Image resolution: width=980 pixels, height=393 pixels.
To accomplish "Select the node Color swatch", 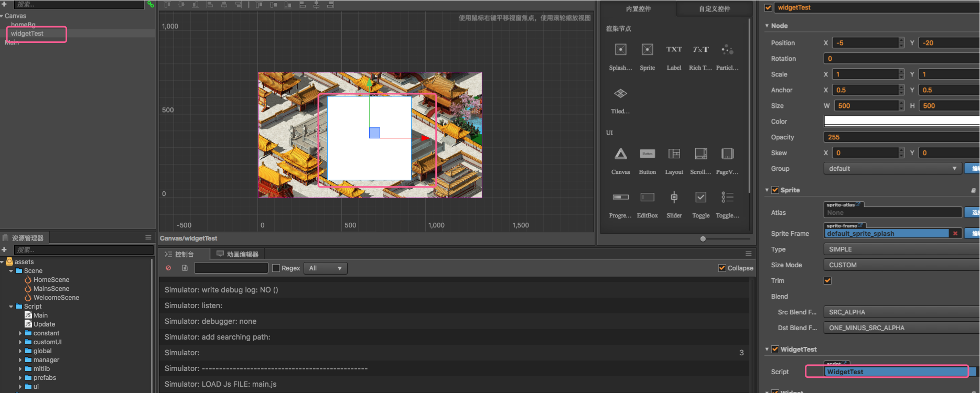I will click(901, 121).
